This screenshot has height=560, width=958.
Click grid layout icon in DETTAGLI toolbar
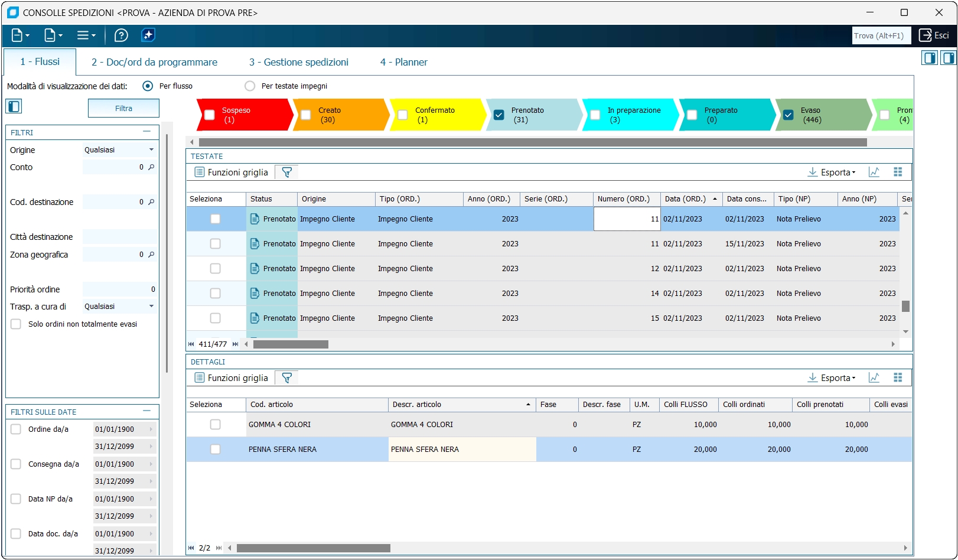click(x=898, y=378)
